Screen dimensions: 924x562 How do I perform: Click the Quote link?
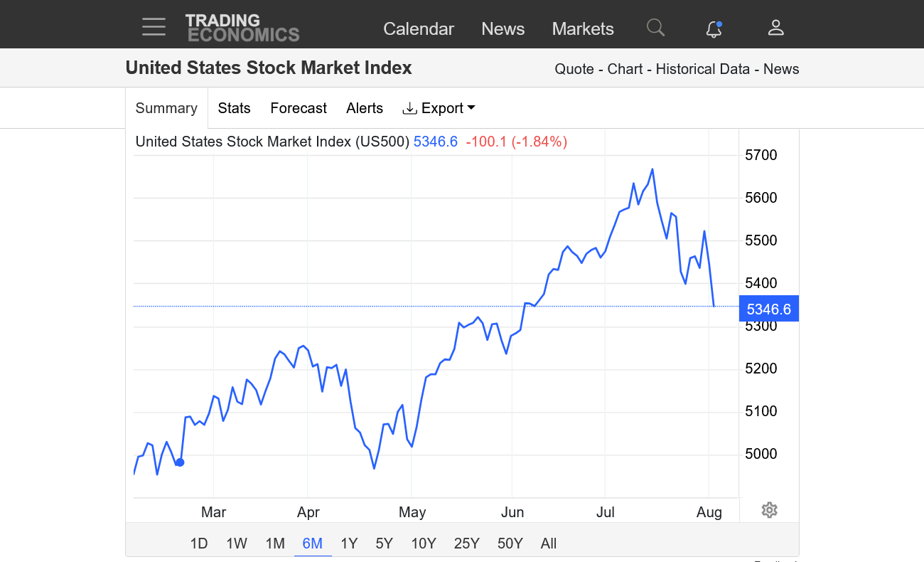(574, 69)
